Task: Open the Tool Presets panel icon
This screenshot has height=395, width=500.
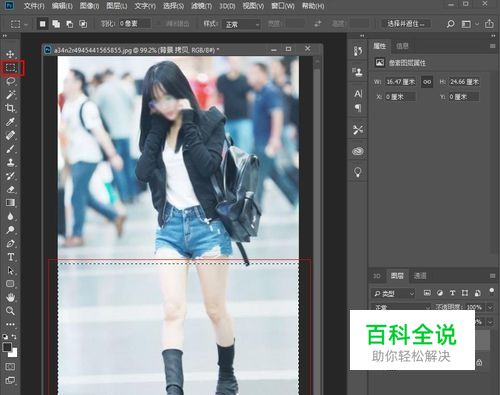Action: pos(358,130)
